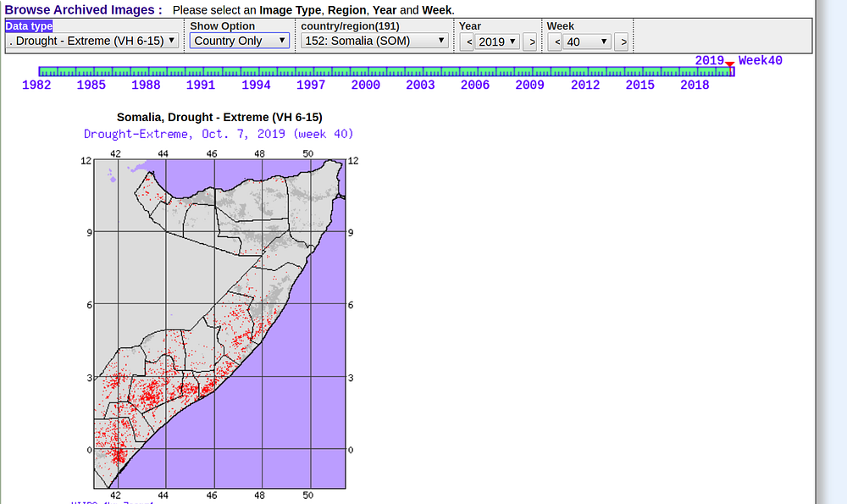Select the 2019 Week40 timeline indicator text
Screen dimensions: 847x504
[739, 60]
